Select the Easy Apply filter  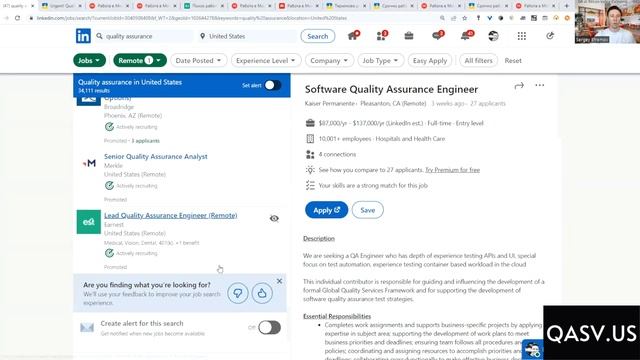pyautogui.click(x=430, y=60)
